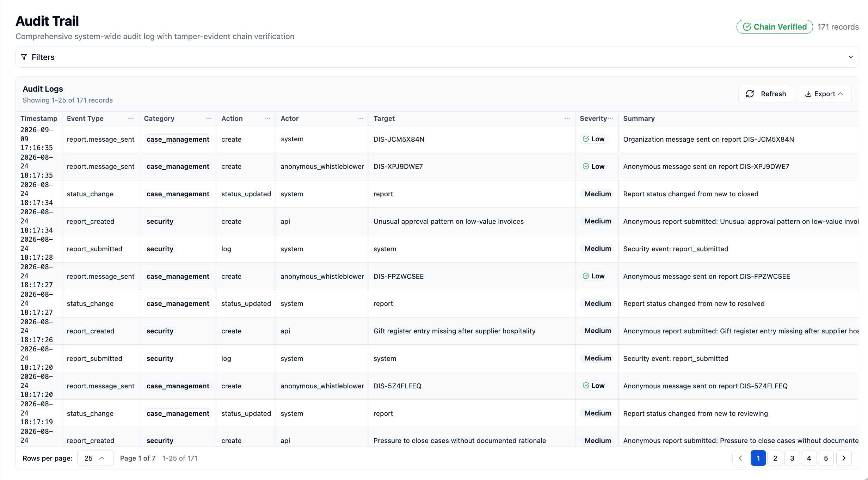Go to next page arrow

point(844,458)
